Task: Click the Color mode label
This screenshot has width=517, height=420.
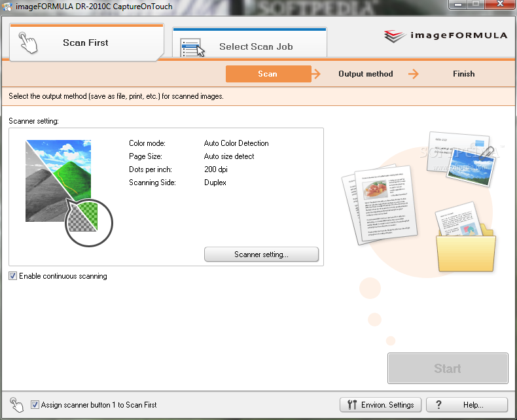Action: point(147,143)
